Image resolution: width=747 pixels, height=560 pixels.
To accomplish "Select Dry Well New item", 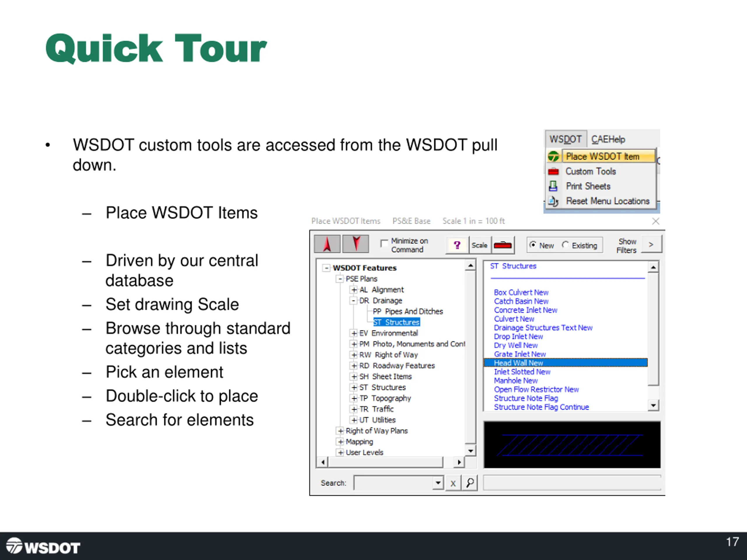I will point(516,345).
